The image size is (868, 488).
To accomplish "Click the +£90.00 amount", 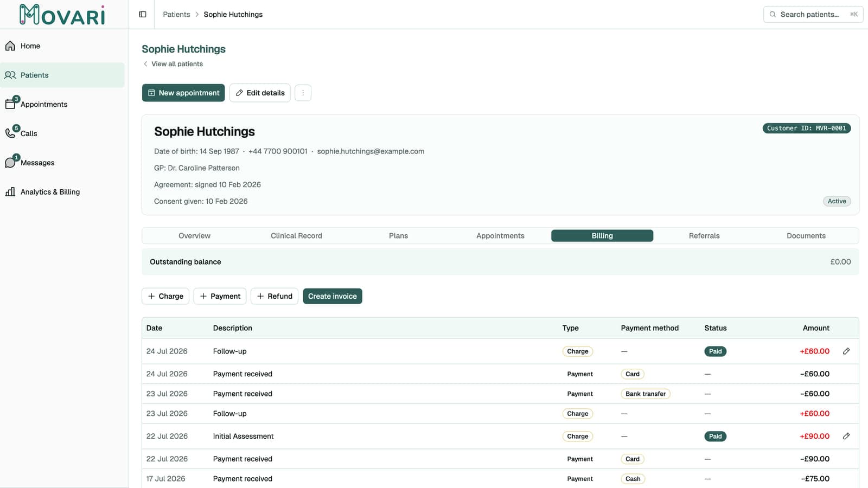I will pyautogui.click(x=814, y=436).
